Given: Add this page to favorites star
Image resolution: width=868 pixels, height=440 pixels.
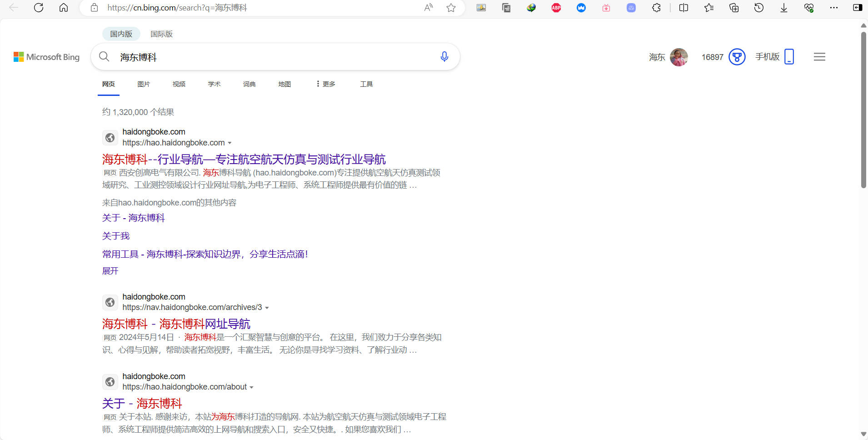Looking at the screenshot, I should [x=451, y=8].
